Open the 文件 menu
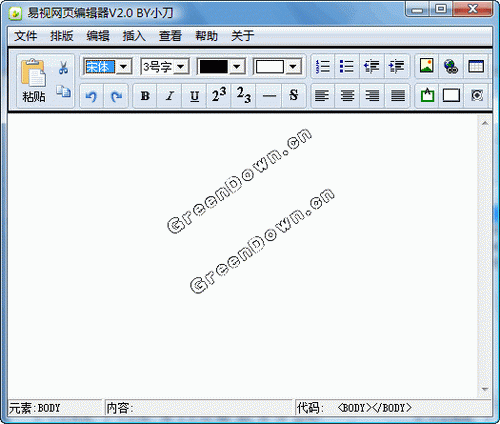Viewport: 500px width, 424px height. (x=26, y=36)
